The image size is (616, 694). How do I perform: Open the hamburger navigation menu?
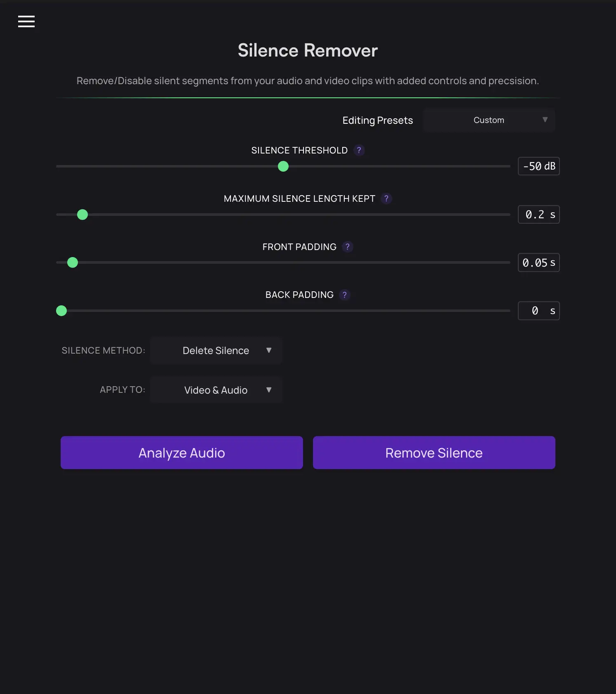(x=26, y=21)
